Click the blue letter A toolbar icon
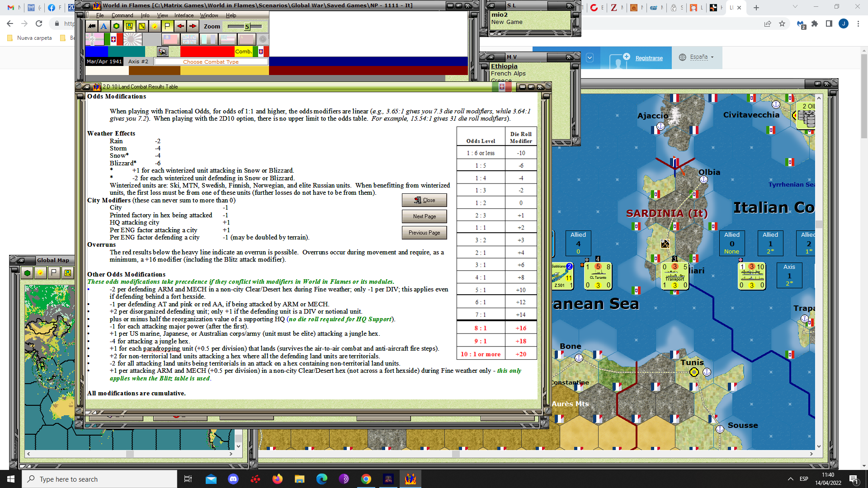Viewport: 868px width, 488px height. [x=104, y=26]
